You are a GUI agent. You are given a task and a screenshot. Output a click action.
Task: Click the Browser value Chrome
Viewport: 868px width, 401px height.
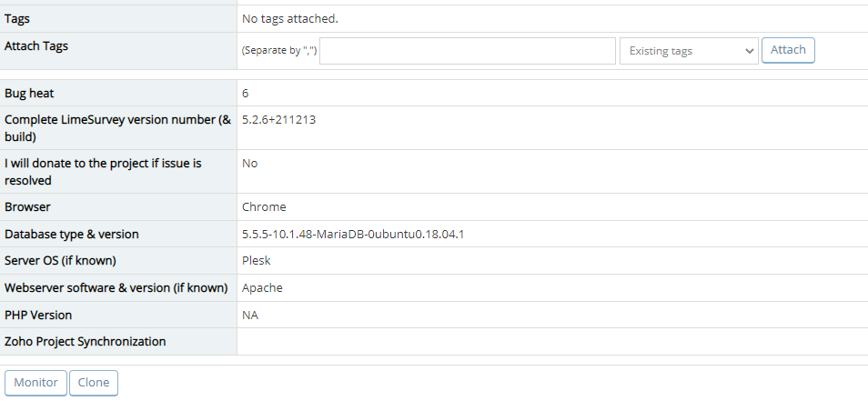pos(264,206)
